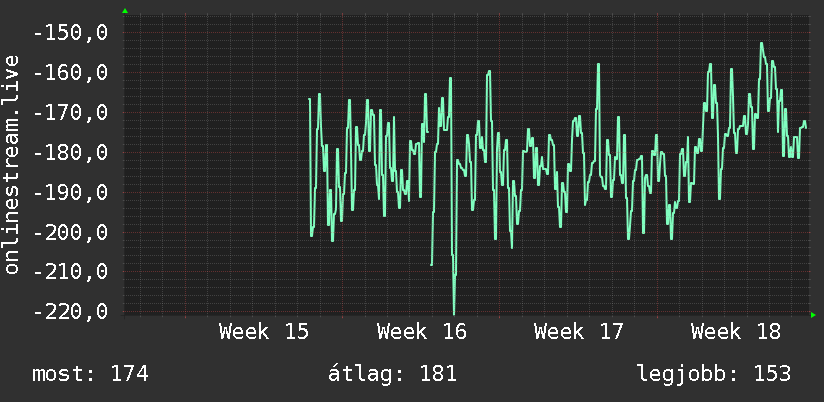Click the 'Week 15' axis label
This screenshot has width=824, height=402.
[x=264, y=332]
